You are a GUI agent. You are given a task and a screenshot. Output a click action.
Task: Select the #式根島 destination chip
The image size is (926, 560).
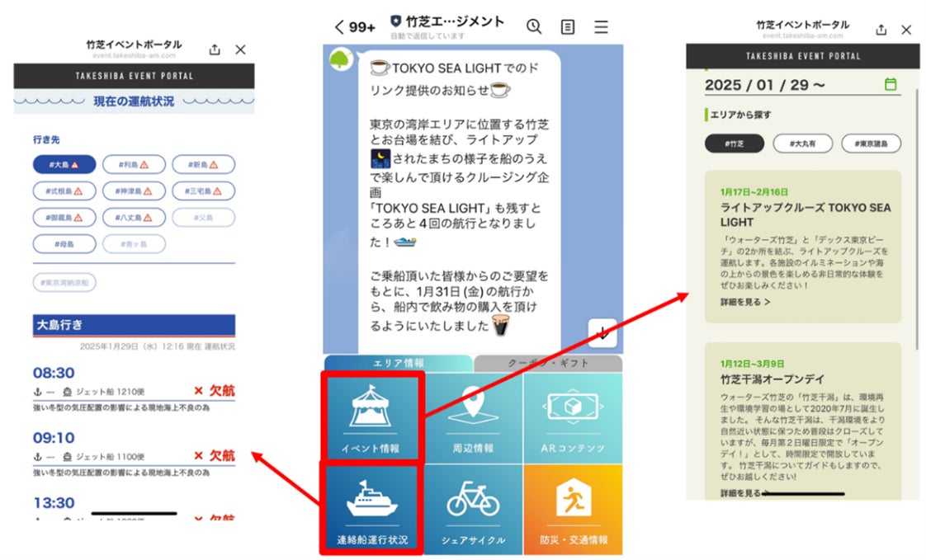click(64, 191)
